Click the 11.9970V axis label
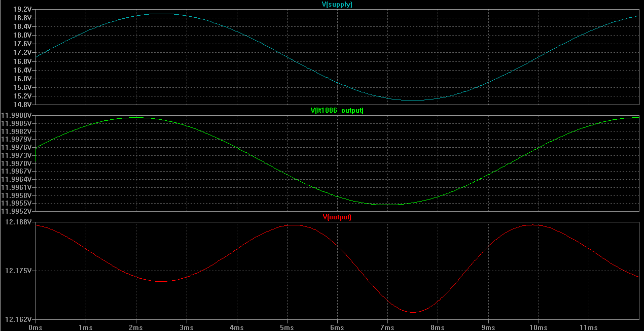The image size is (644, 331). tap(18, 163)
